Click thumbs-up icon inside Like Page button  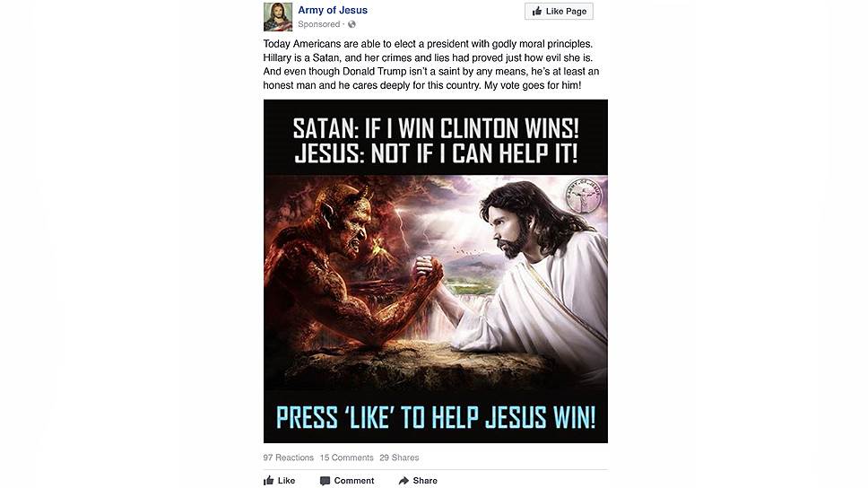click(537, 11)
